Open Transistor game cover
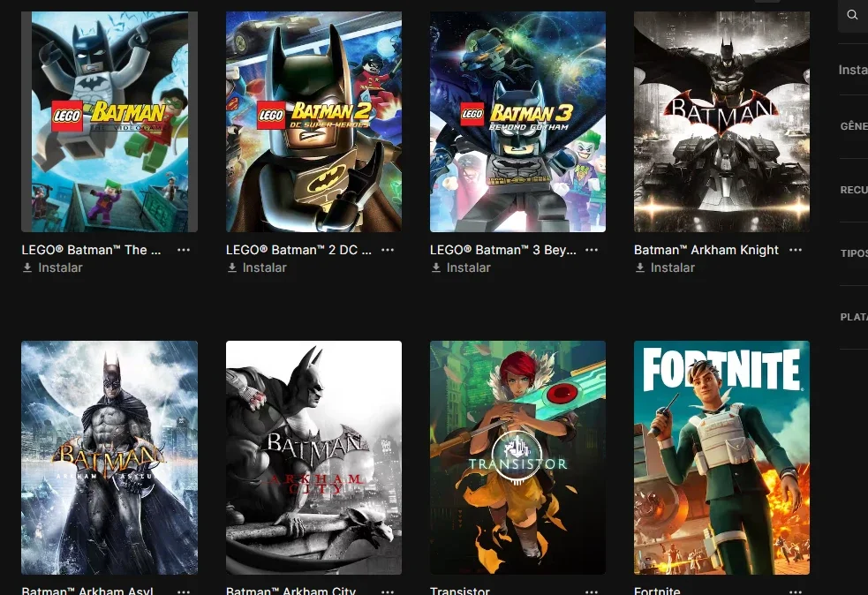 [517, 458]
